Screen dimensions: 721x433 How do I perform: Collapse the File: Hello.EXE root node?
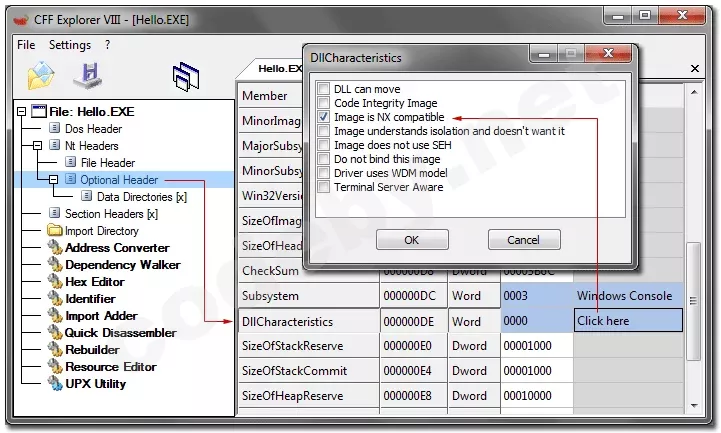[21, 111]
